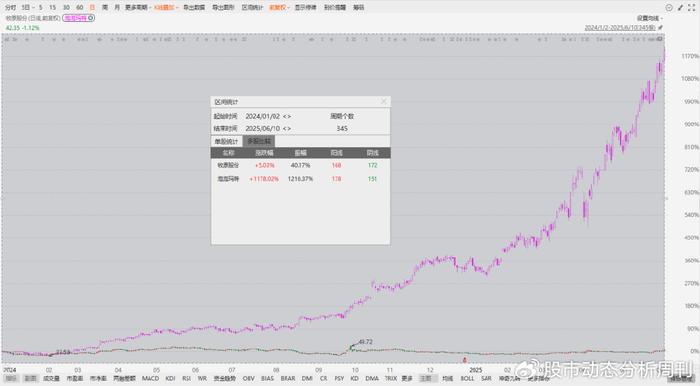Close the 区间统计 dialog

click(x=383, y=102)
